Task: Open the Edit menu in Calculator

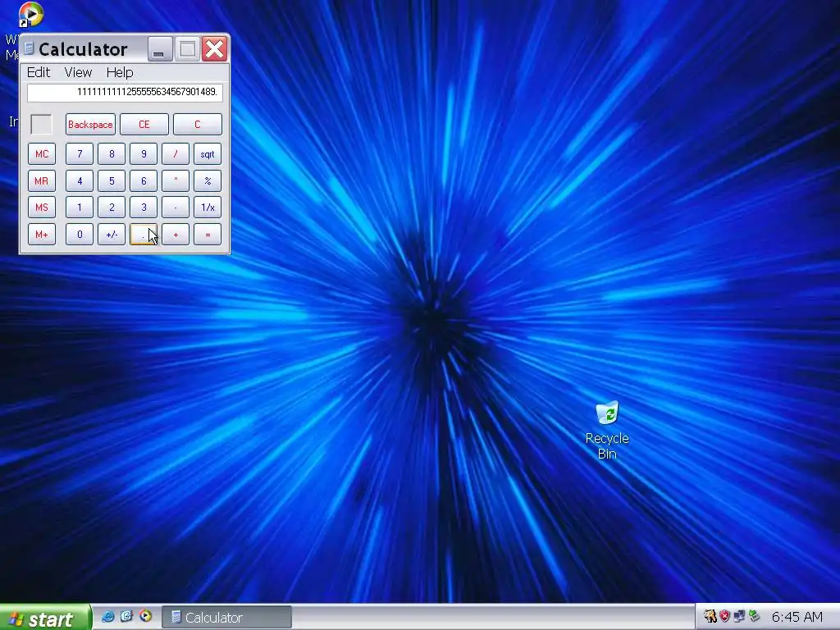Action: pyautogui.click(x=39, y=72)
